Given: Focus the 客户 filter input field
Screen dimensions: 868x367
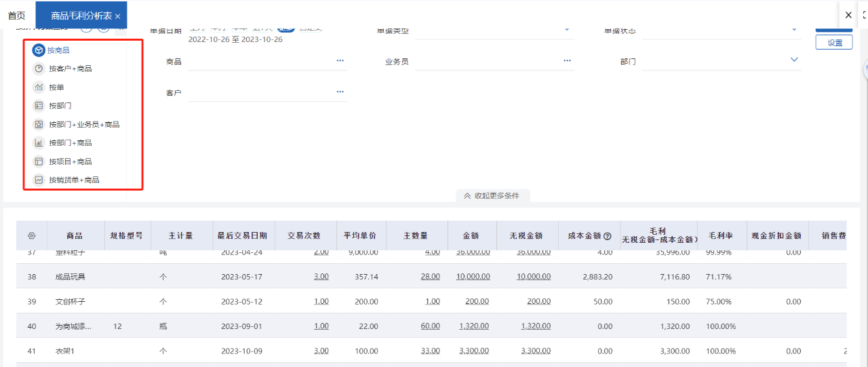Looking at the screenshot, I should pos(267,93).
